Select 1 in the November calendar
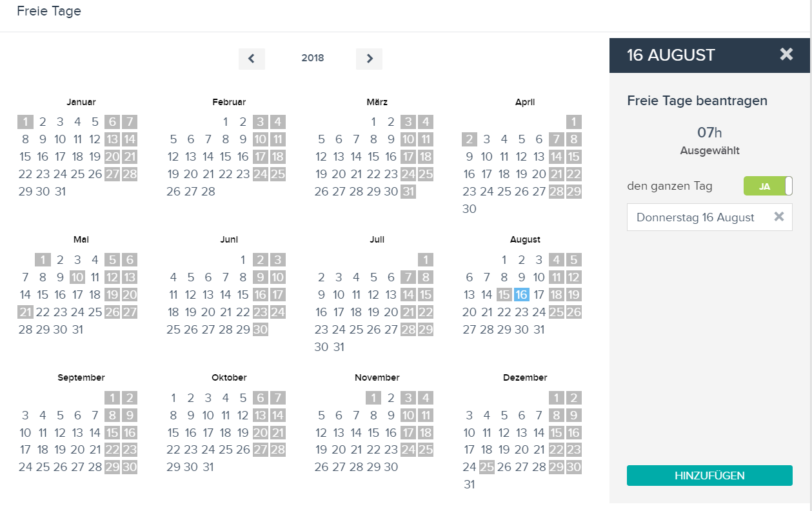This screenshot has width=812, height=511. 373,398
